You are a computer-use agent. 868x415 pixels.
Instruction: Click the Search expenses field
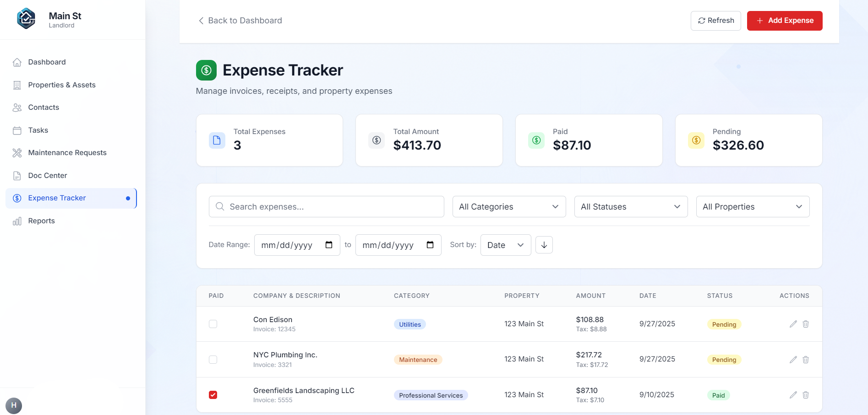pyautogui.click(x=327, y=206)
